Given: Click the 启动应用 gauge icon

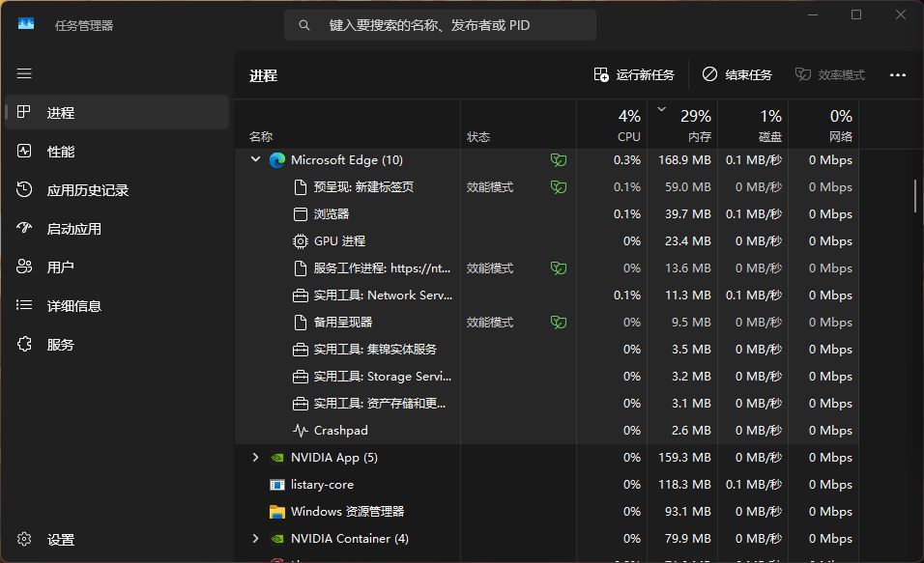Looking at the screenshot, I should [24, 228].
